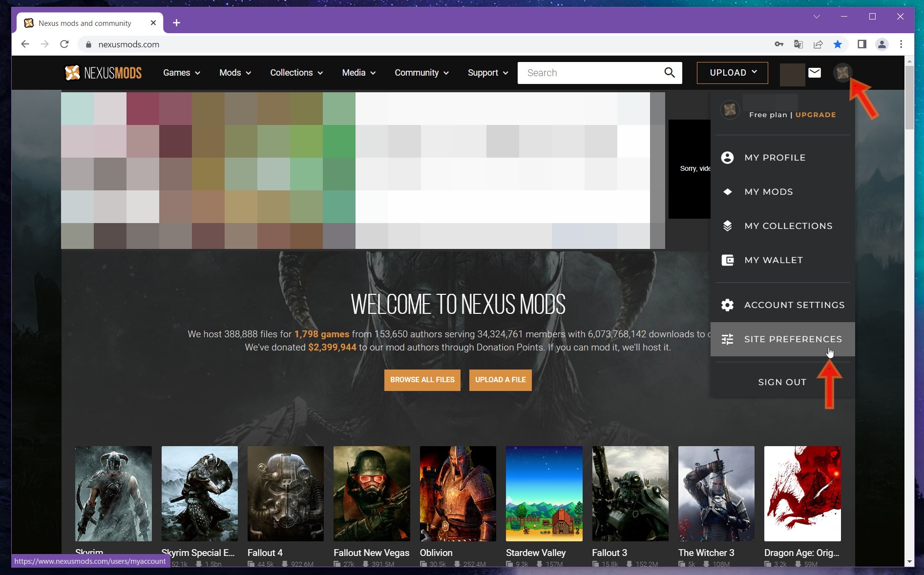Open the Fallout 4 game thumbnail

pos(286,493)
